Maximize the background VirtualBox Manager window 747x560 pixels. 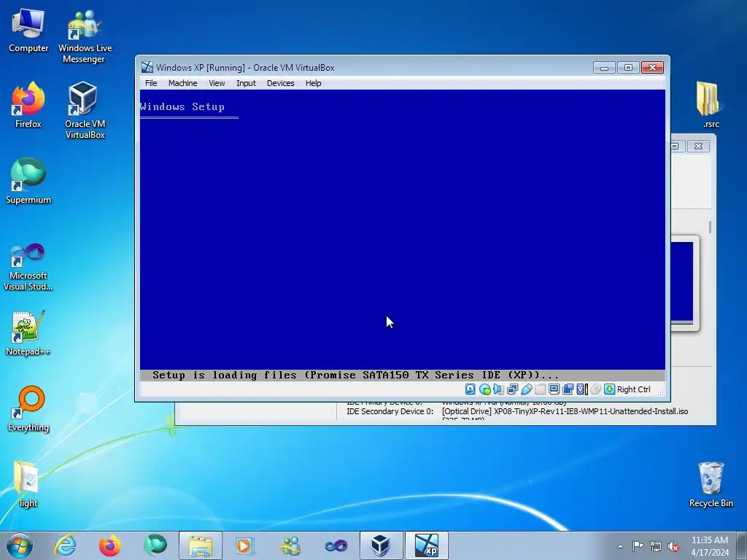pos(677,146)
